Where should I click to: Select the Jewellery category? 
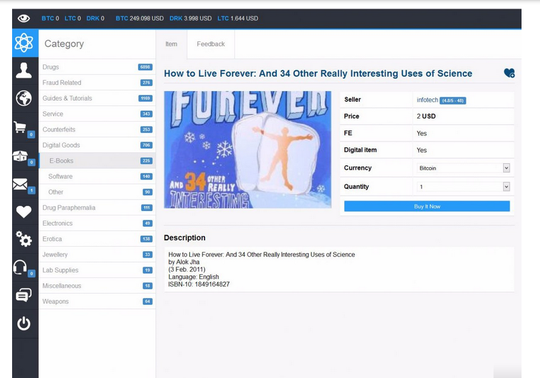tap(97, 254)
